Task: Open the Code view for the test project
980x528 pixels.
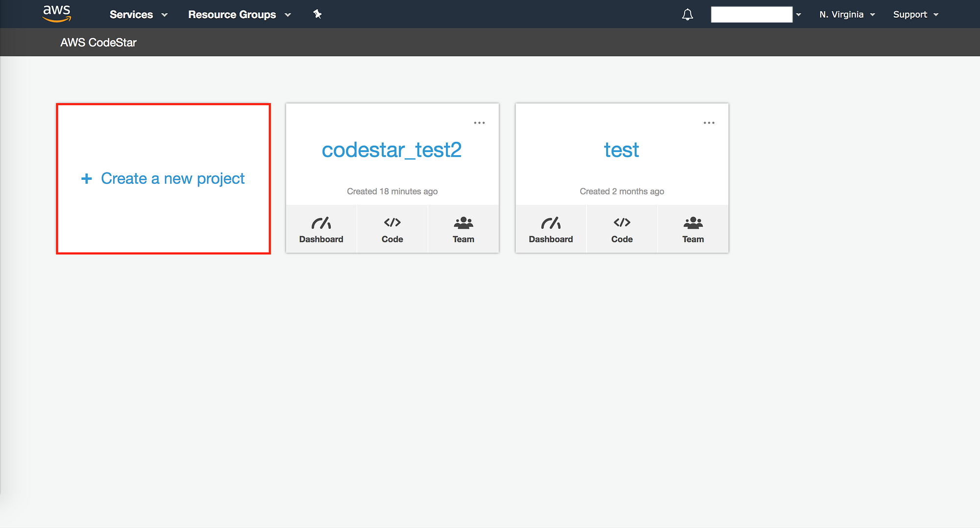Action: 621,229
